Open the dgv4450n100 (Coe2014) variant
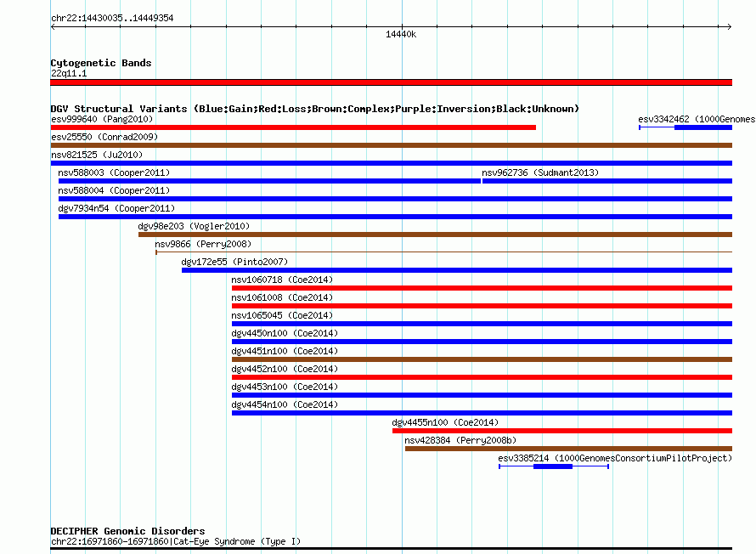This screenshot has width=756, height=554. 285,333
